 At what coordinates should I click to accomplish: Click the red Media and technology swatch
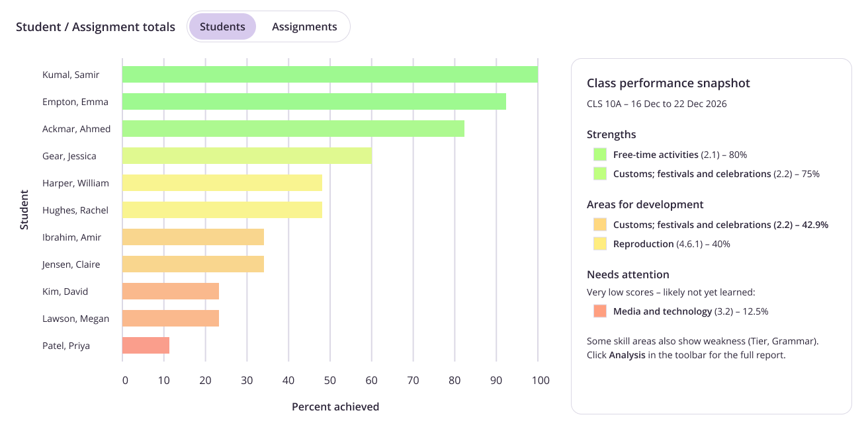[x=600, y=311]
